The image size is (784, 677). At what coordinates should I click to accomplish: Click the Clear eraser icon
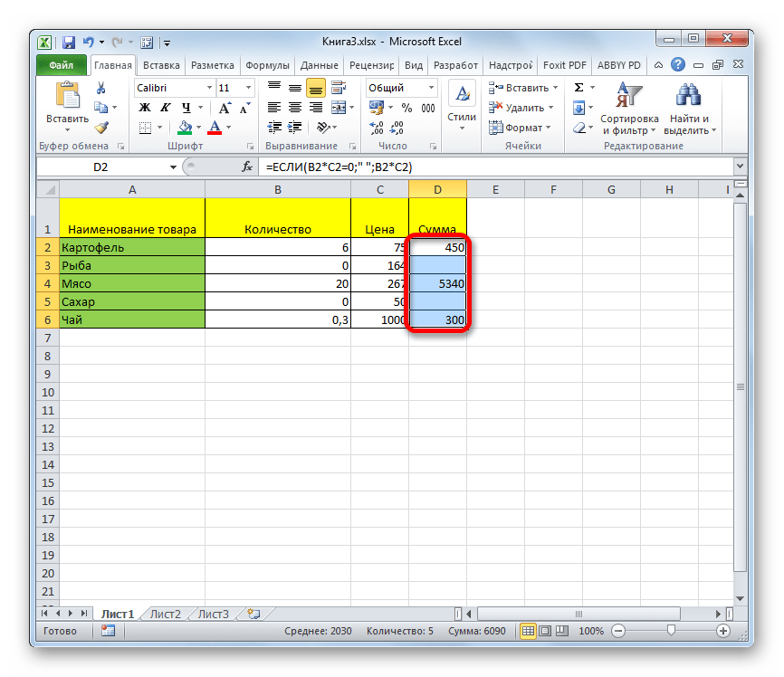[x=579, y=128]
